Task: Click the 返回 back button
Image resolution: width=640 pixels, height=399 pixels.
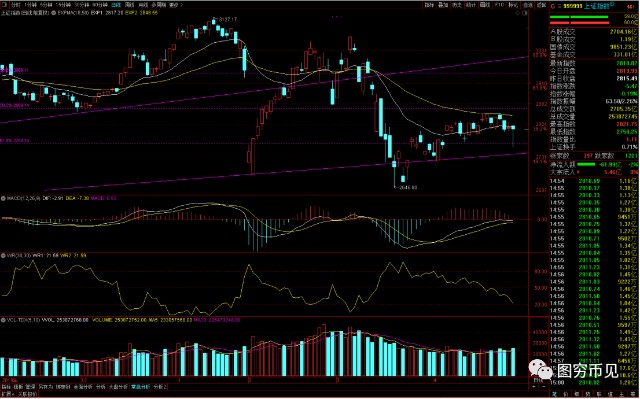Action: 541,5
